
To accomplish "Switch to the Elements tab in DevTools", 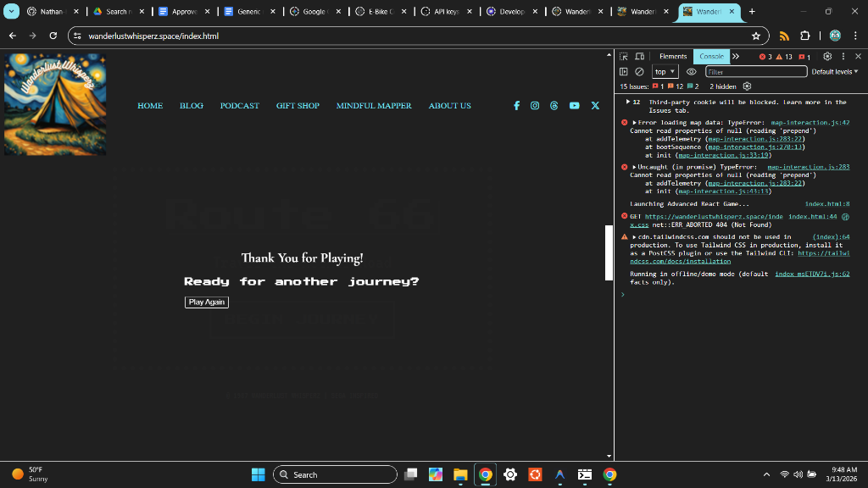I will click(x=673, y=57).
